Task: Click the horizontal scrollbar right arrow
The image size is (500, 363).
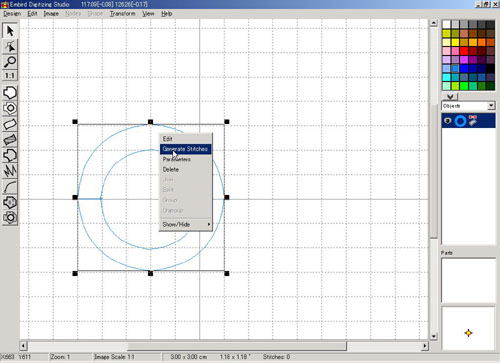Action: pyautogui.click(x=425, y=346)
